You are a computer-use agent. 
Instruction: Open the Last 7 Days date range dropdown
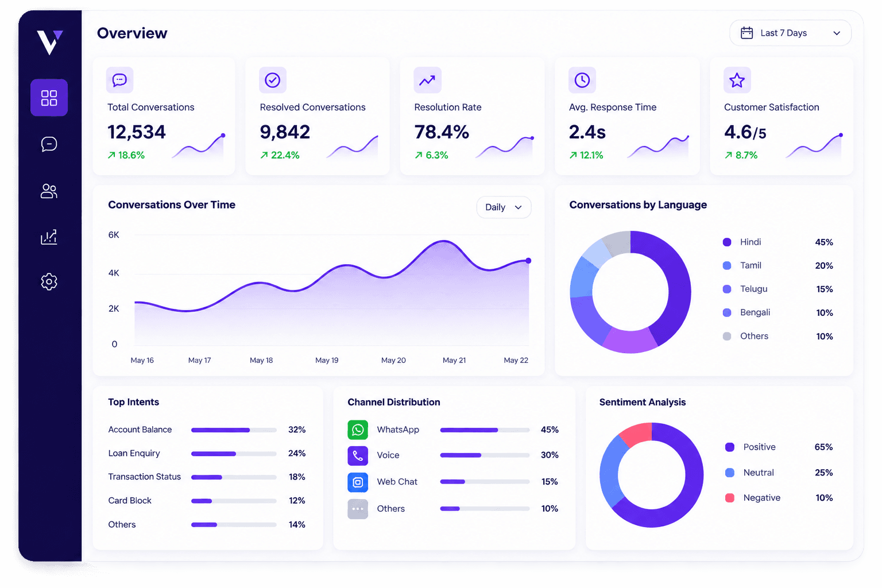[x=790, y=33]
